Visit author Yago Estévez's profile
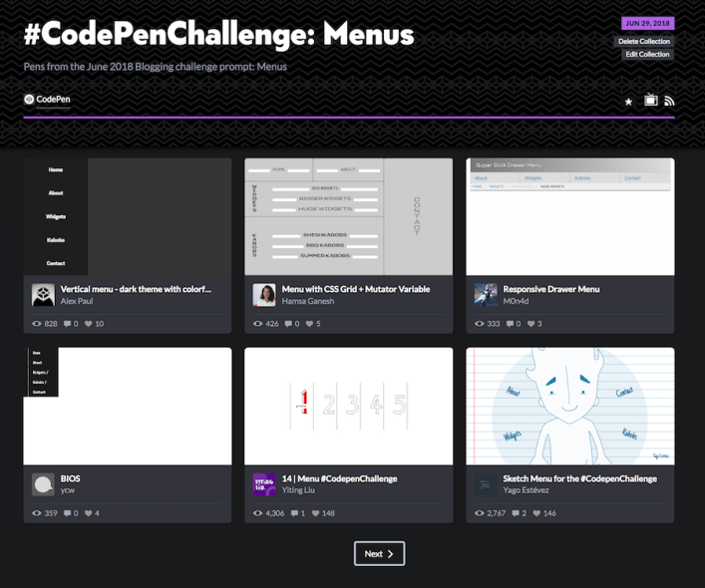The width and height of the screenshot is (705, 588). coord(527,490)
